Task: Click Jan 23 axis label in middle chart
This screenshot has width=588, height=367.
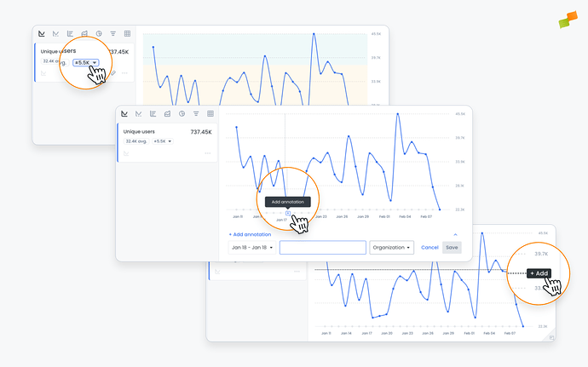Action: (321, 216)
